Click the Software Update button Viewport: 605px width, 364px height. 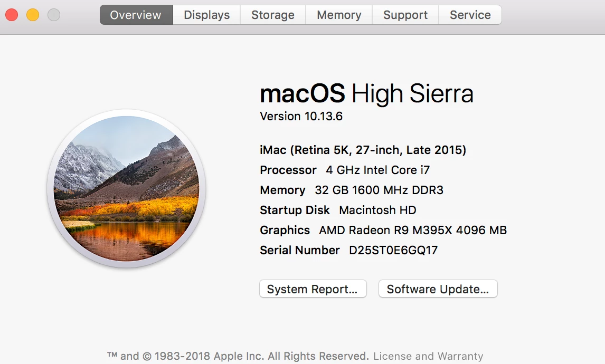(438, 289)
